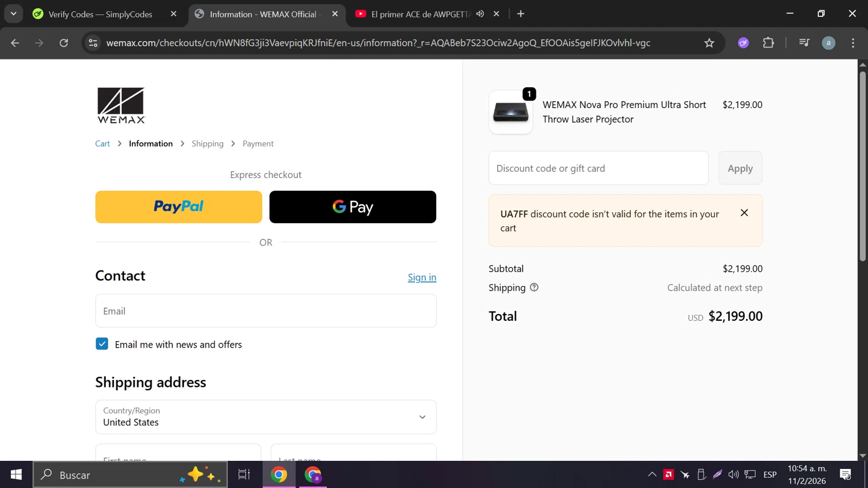Mute the YouTube tab audio icon
Viewport: 868px width, 488px height.
480,14
